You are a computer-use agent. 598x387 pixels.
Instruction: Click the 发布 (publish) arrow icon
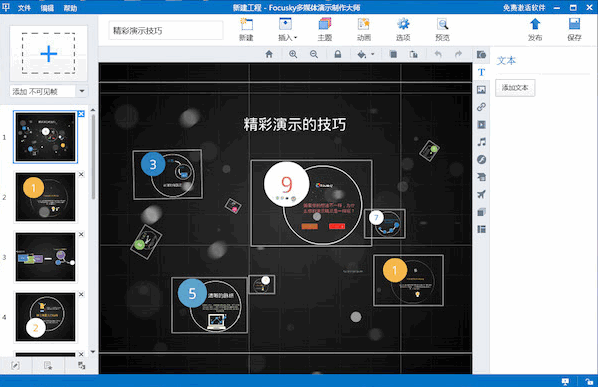[535, 29]
